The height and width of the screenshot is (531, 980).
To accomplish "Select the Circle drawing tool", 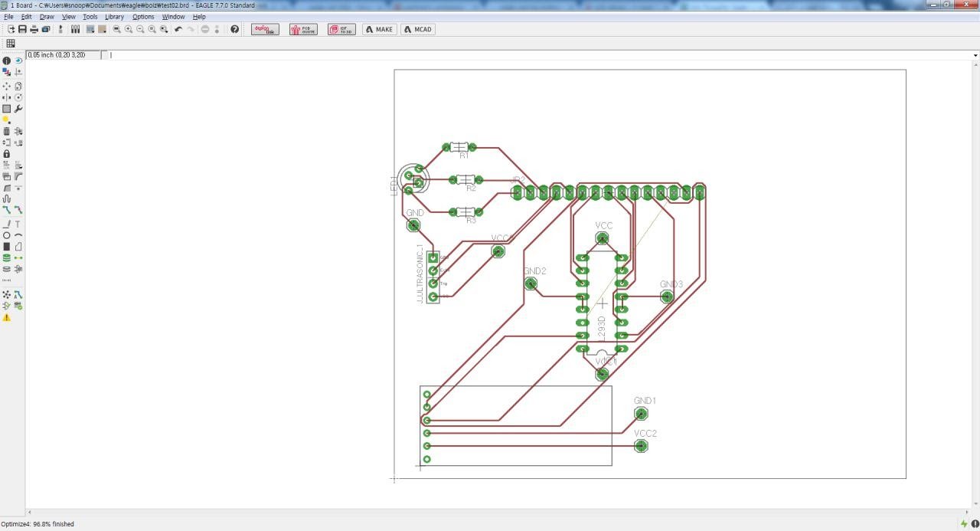I will pyautogui.click(x=7, y=235).
